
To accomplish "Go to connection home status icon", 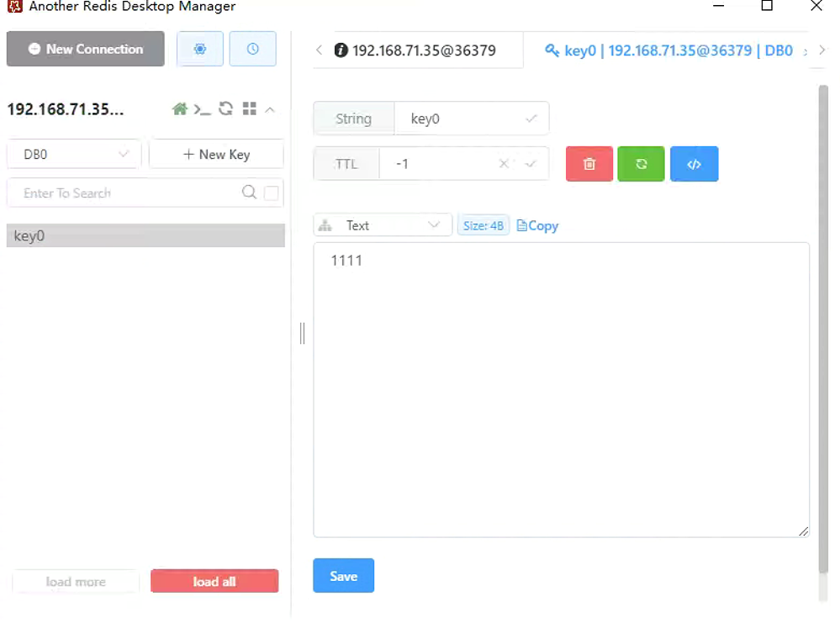I will 180,109.
